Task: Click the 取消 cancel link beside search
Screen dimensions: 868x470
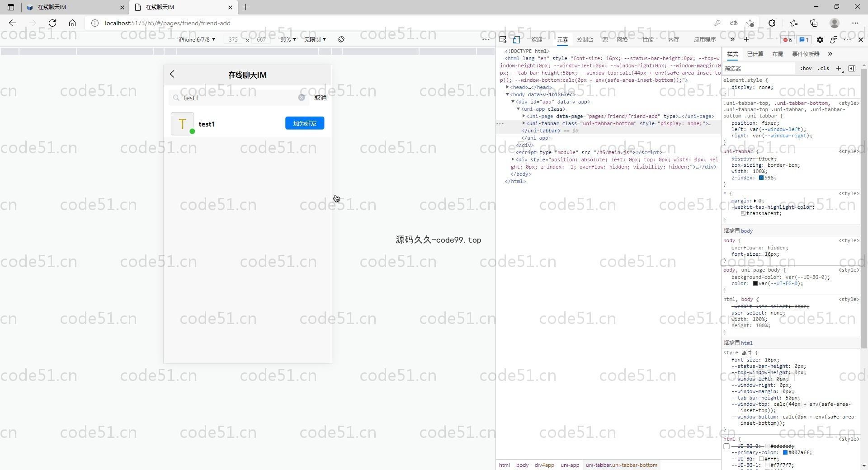Action: coord(320,98)
